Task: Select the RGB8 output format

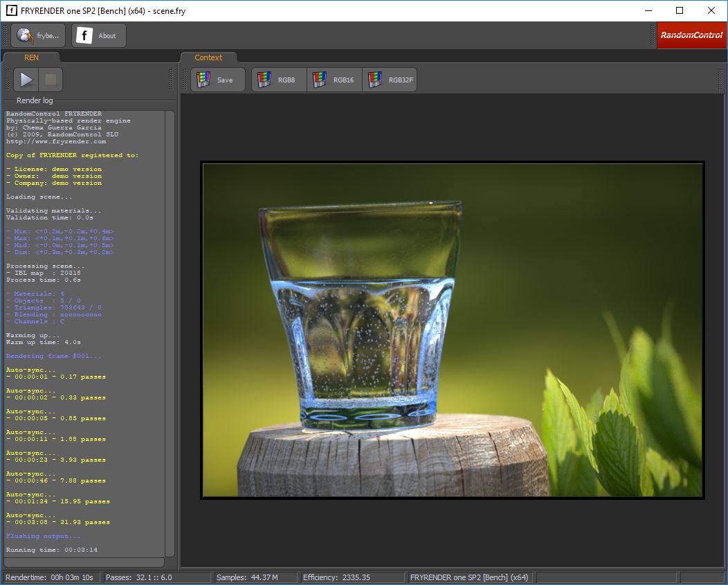Action: pos(279,80)
